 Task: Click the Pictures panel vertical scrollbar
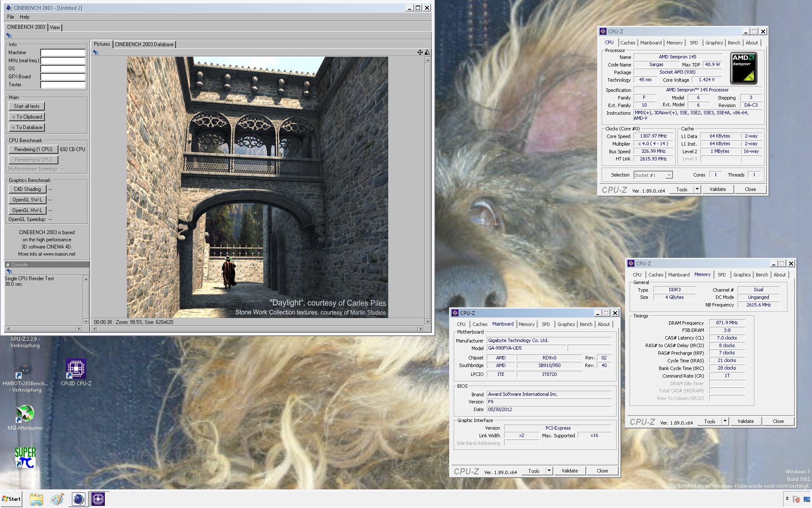[428, 191]
